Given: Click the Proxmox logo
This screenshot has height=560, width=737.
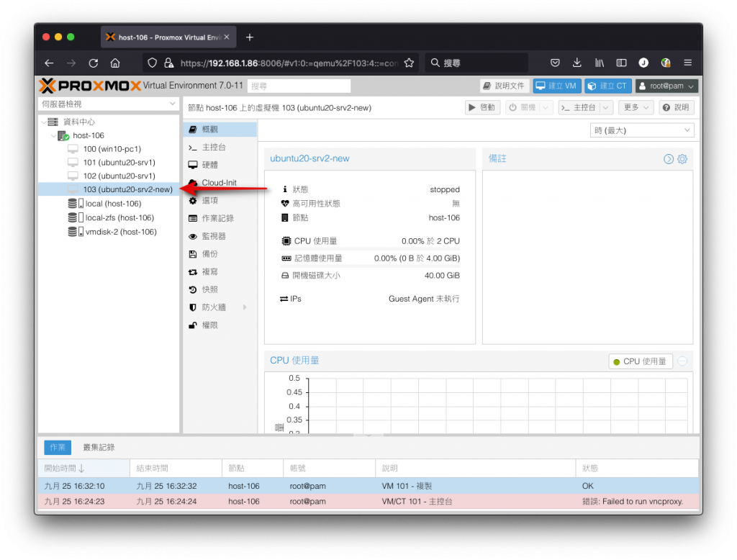Looking at the screenshot, I should coord(90,86).
